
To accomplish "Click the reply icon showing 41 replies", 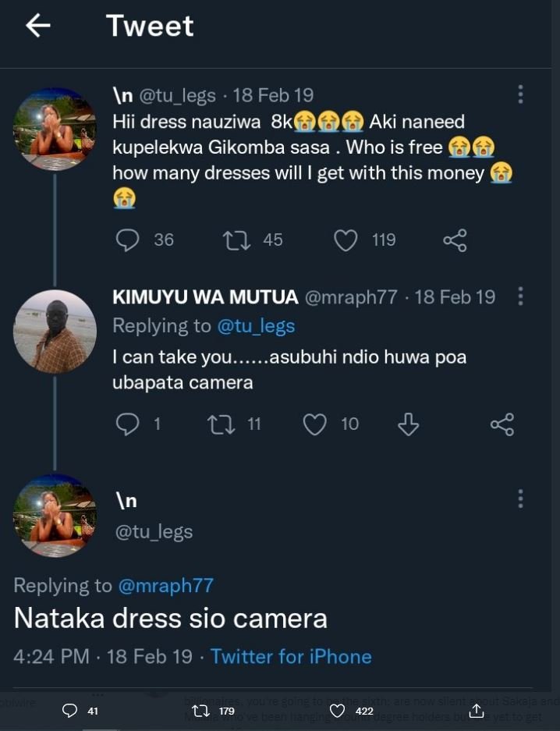I will click(70, 711).
